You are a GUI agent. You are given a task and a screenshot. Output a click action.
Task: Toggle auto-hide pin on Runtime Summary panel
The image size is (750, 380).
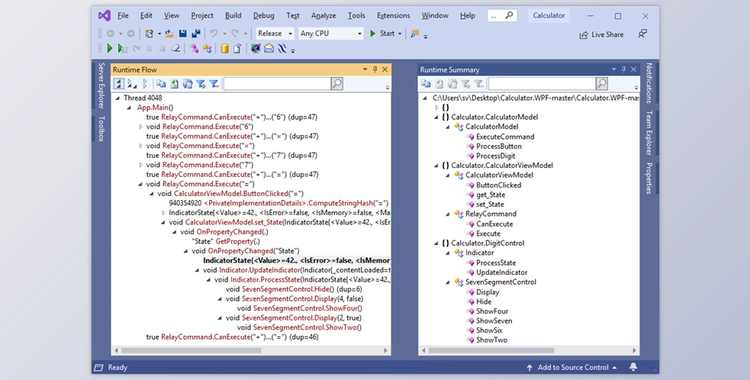624,69
